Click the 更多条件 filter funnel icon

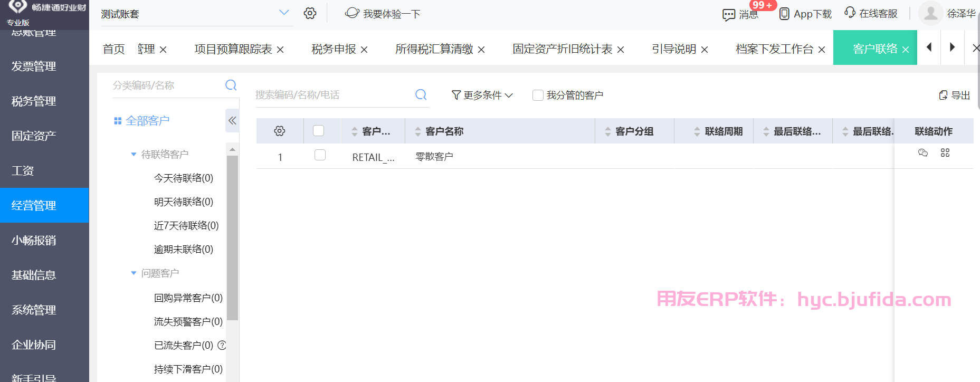(456, 95)
